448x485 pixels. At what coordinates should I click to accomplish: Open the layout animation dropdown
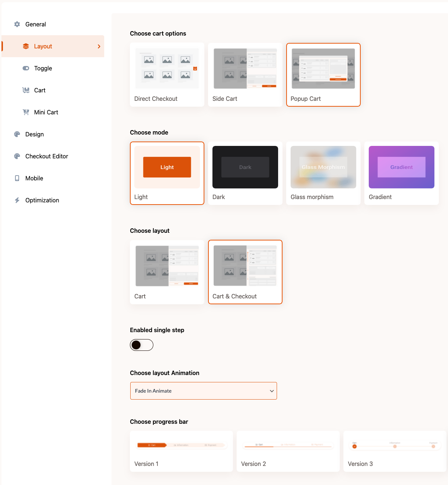pyautogui.click(x=204, y=391)
